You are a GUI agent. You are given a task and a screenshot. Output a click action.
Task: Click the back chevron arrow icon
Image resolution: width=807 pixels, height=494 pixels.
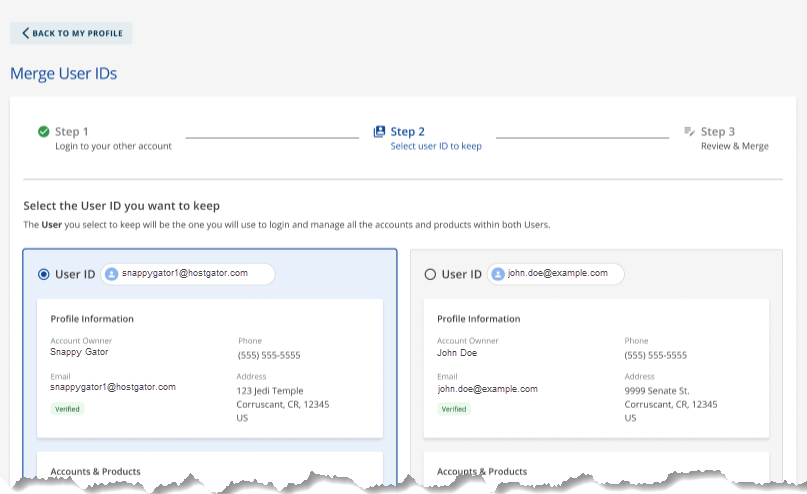pos(25,33)
